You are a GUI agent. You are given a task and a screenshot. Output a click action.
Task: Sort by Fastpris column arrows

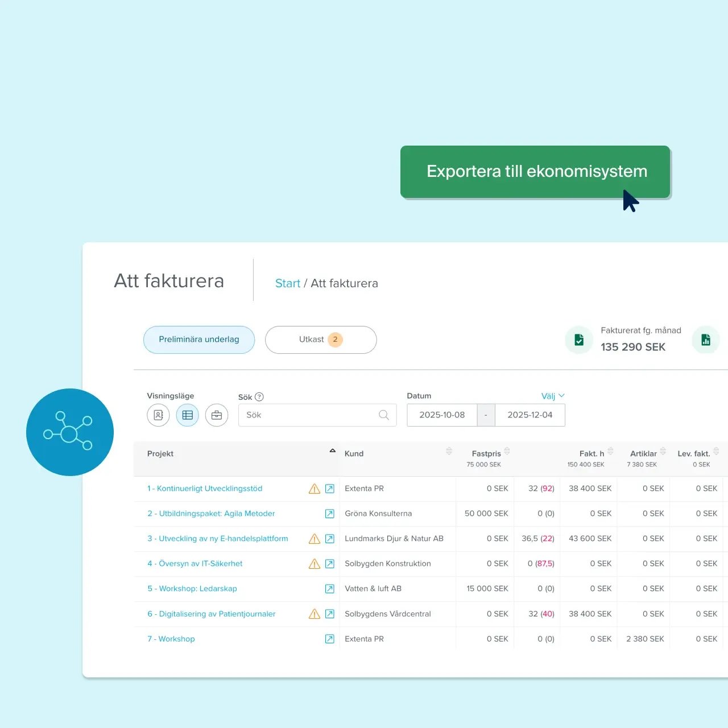507,451
